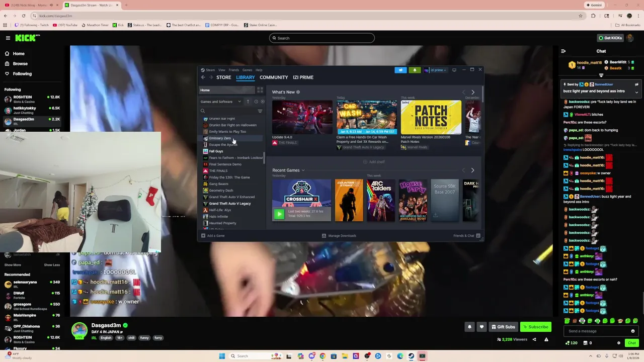This screenshot has width=644, height=362.
Task: Click the report warning triangle icon
Action: (546, 339)
